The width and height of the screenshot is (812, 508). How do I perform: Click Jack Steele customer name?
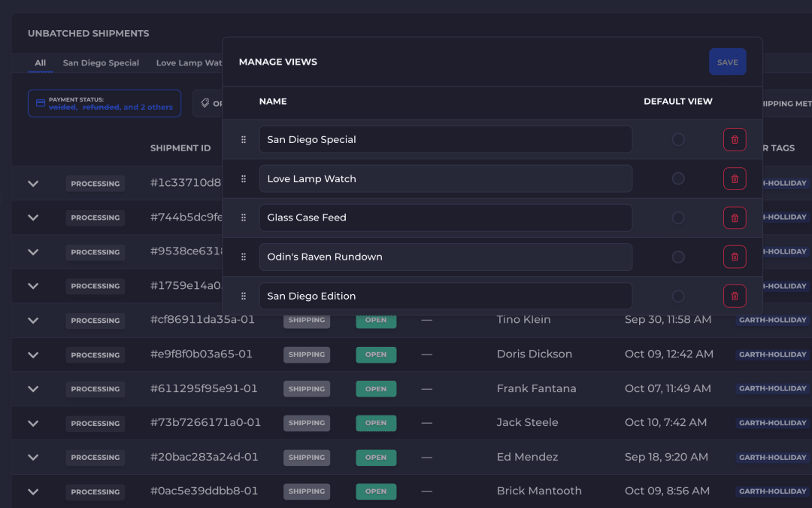tap(527, 422)
